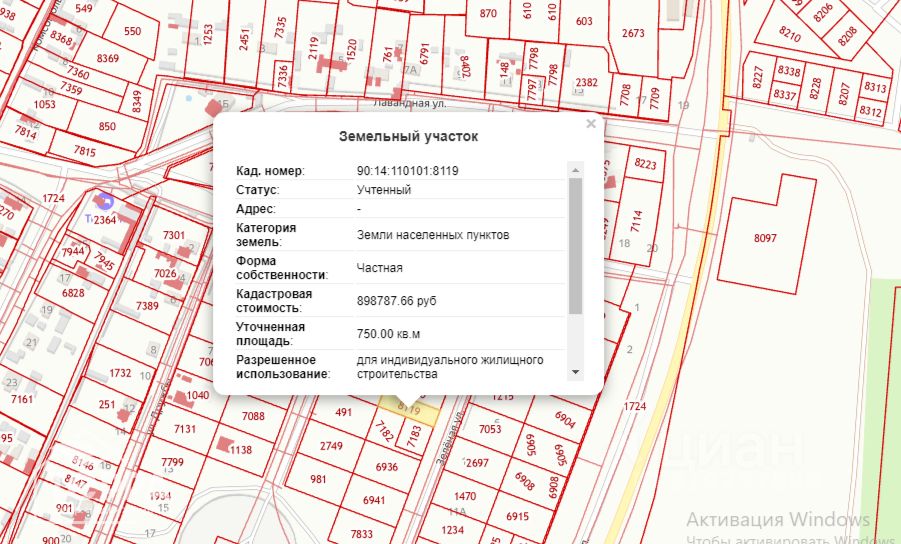
Task: Click the area value 750.00 кв.м
Action: tap(388, 334)
